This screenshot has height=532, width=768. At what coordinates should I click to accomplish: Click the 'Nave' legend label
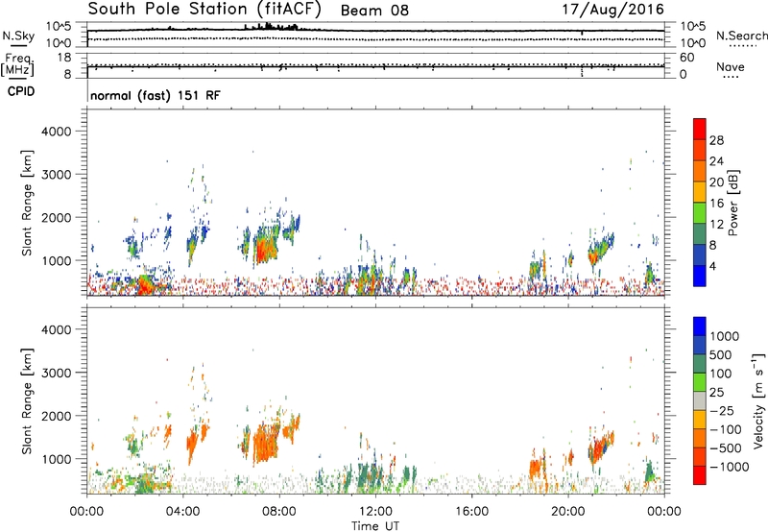tap(730, 66)
